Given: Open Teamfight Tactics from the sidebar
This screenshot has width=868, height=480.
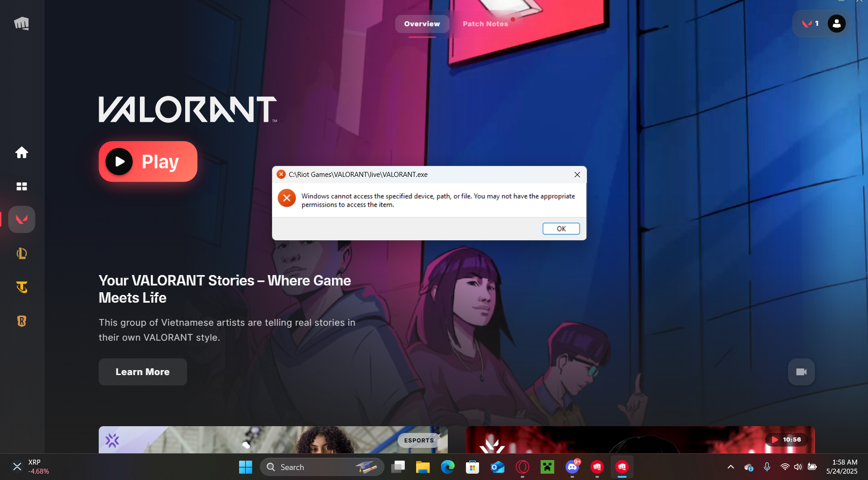Looking at the screenshot, I should click(22, 287).
